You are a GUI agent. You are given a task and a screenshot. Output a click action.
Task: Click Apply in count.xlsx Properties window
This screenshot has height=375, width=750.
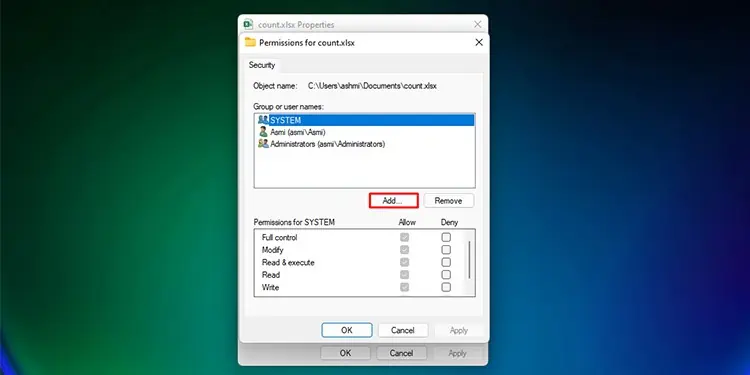(457, 353)
